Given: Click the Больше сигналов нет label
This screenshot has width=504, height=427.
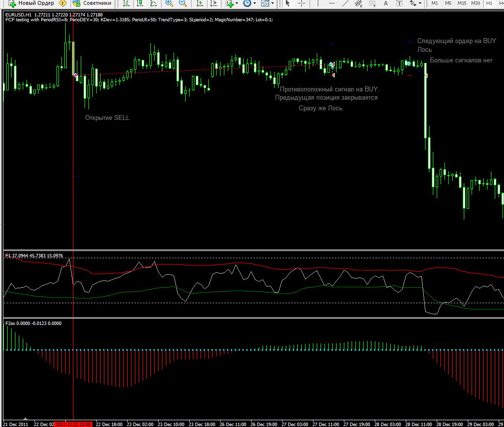Looking at the screenshot, I should 461,60.
